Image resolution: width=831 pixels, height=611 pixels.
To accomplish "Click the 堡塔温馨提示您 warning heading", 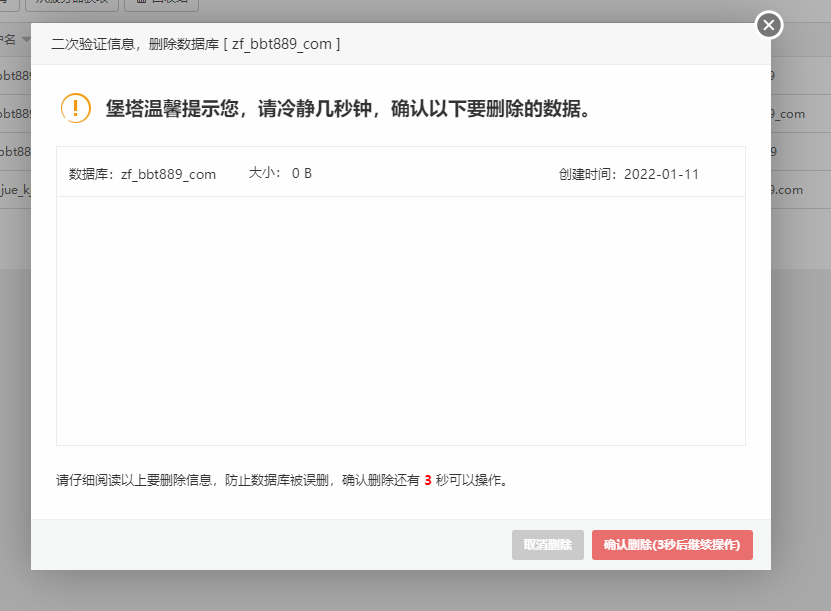I will click(347, 109).
